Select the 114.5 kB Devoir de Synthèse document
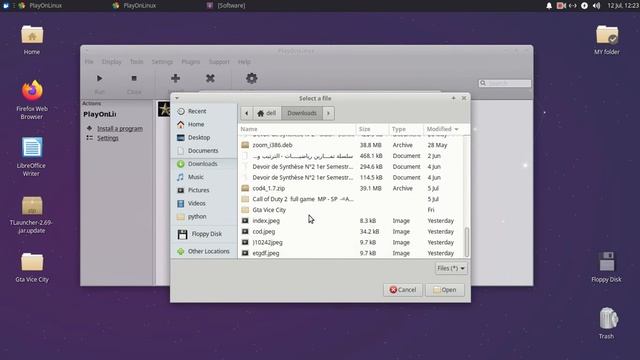 pyautogui.click(x=351, y=178)
